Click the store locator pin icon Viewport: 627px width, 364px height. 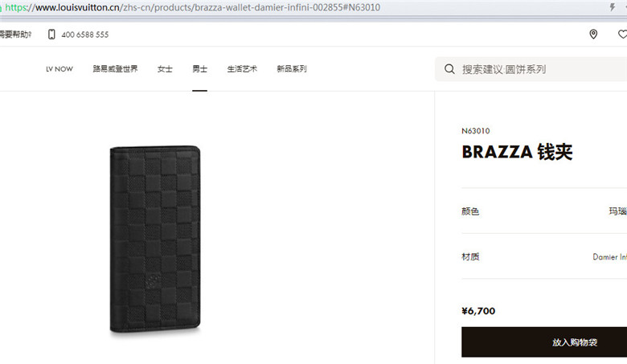point(593,35)
